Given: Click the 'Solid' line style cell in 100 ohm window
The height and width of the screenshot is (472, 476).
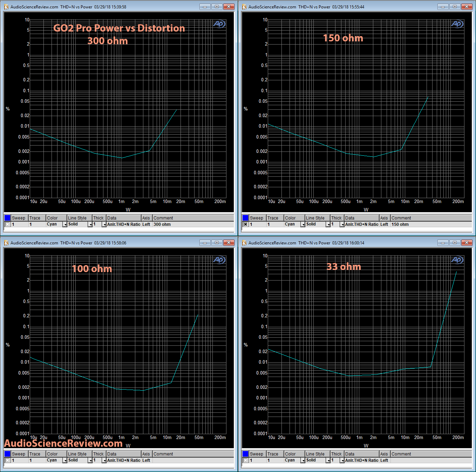Looking at the screenshot, I should pos(77,460).
